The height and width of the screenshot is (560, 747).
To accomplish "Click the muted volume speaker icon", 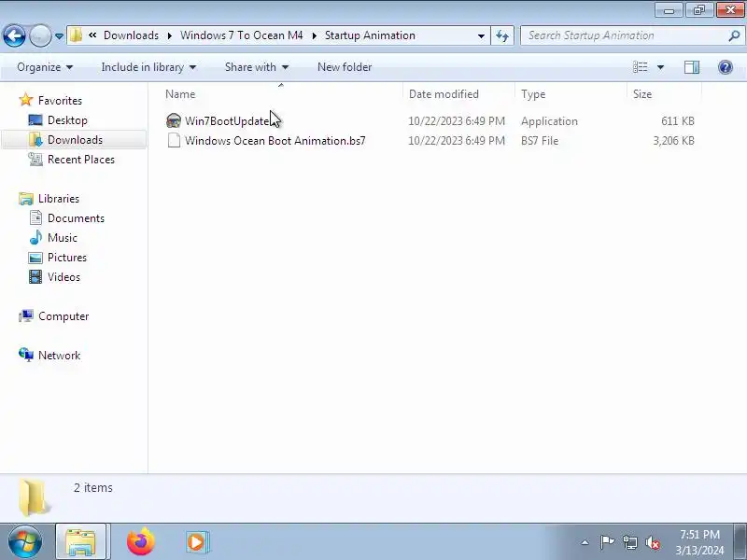I will [x=652, y=542].
